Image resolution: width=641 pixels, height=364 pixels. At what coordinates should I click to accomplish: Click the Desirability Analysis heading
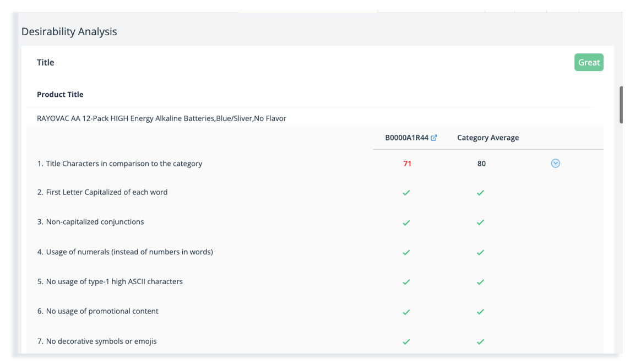69,31
